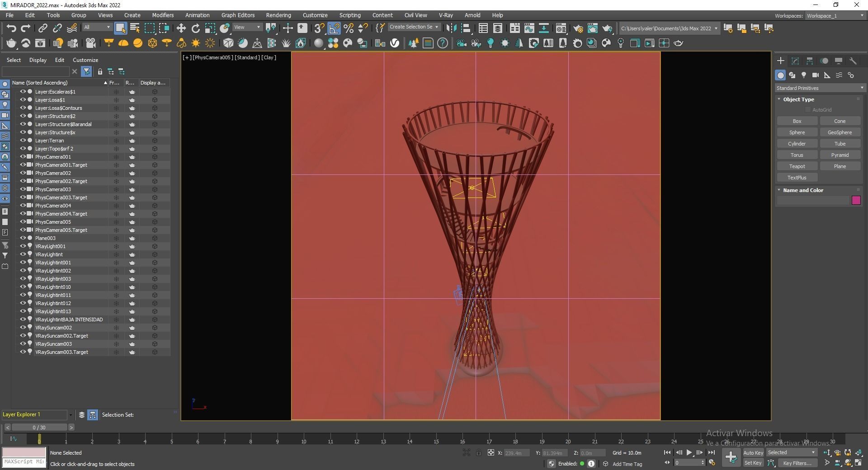Toggle the Percent Snap icon
This screenshot has width=868, height=470.
(349, 28)
